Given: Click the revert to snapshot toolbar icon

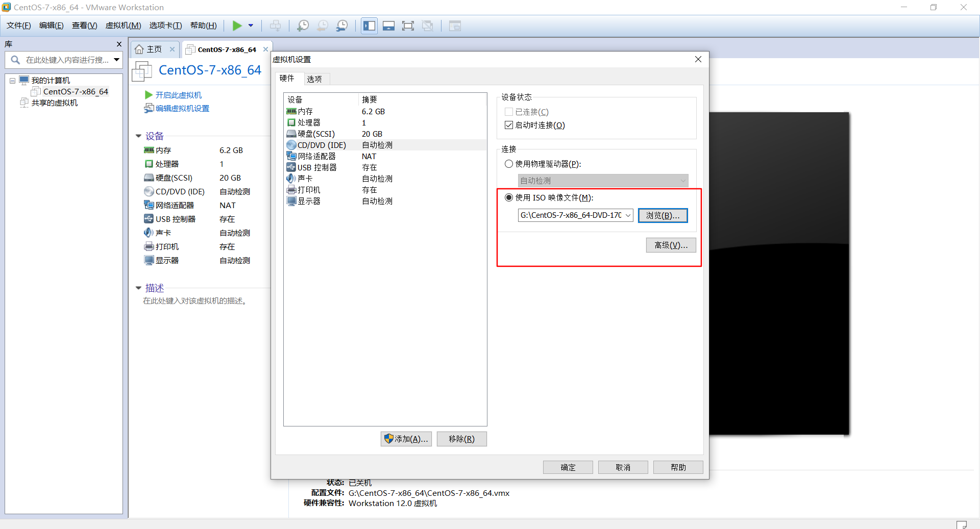Looking at the screenshot, I should (322, 26).
